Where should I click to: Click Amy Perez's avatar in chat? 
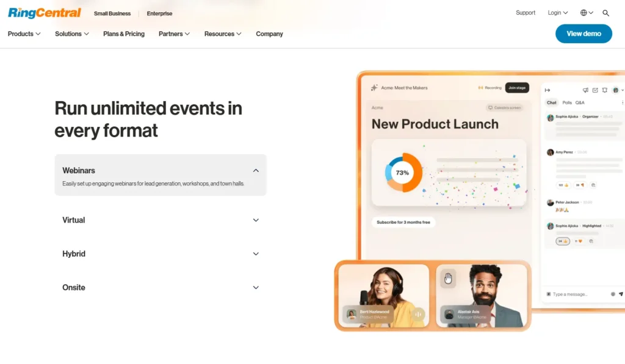click(551, 152)
